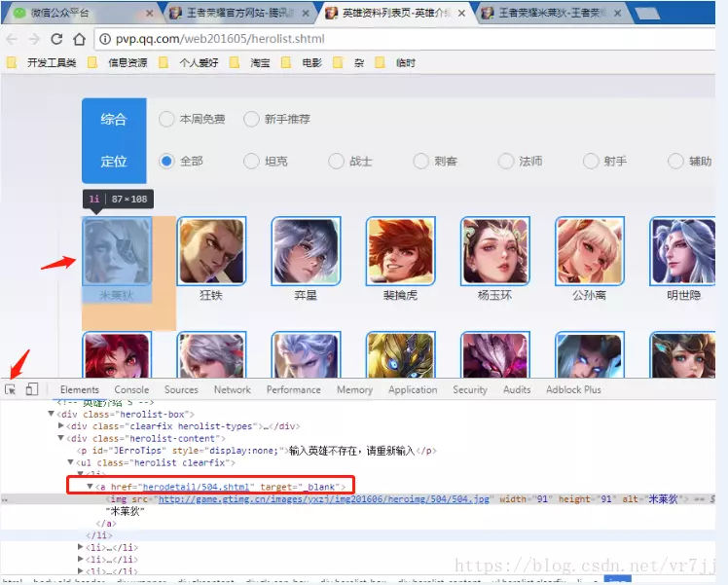Open the 临时 bookmark folder
Viewport: 728px width, 585px height.
(395, 62)
